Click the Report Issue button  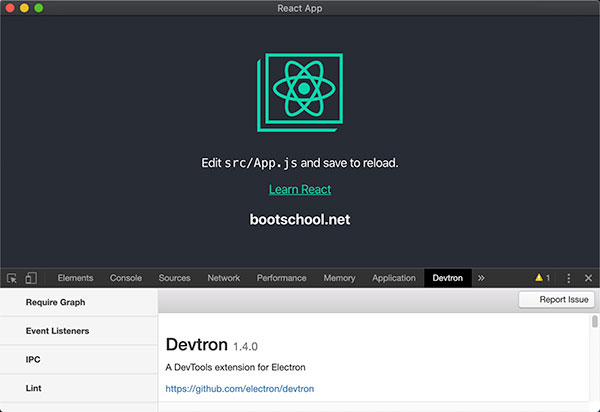tap(557, 300)
